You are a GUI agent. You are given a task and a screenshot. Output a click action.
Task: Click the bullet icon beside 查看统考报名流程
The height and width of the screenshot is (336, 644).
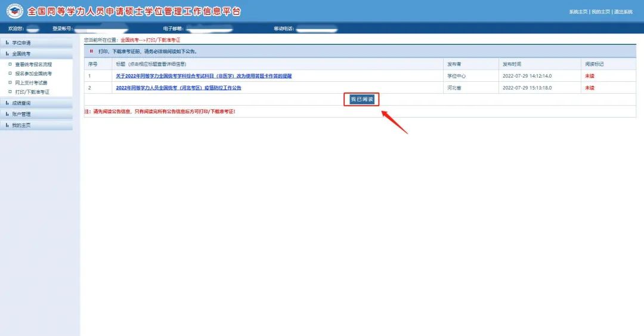[10, 64]
